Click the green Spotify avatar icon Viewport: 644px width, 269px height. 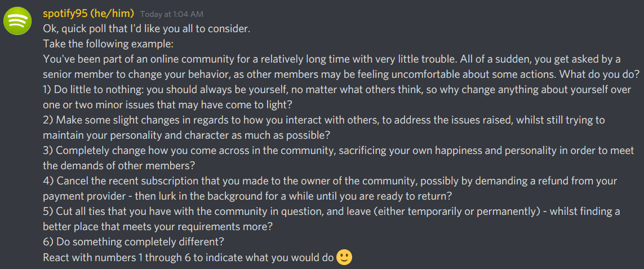click(18, 22)
